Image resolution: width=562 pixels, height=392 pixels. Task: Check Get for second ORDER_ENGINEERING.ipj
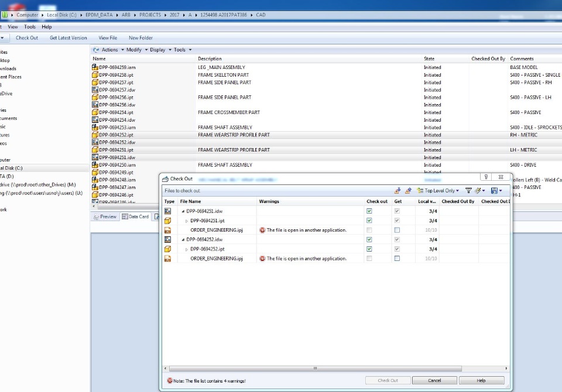(397, 259)
